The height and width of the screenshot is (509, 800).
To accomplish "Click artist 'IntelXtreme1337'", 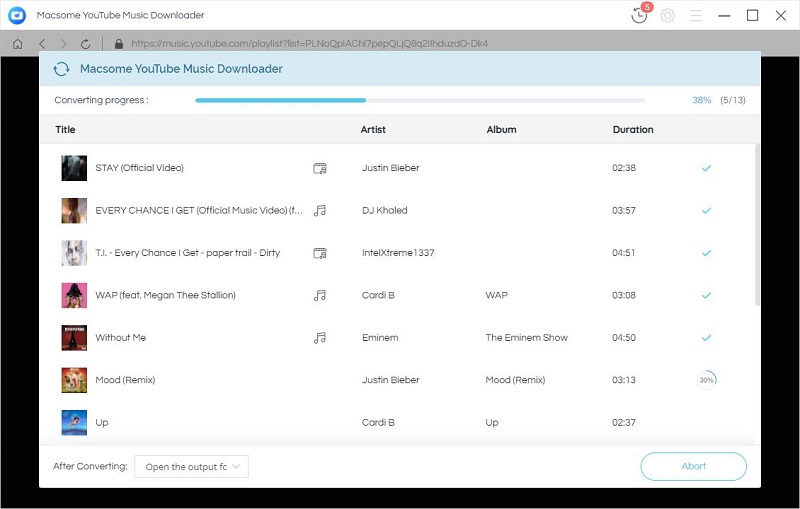I will click(398, 252).
